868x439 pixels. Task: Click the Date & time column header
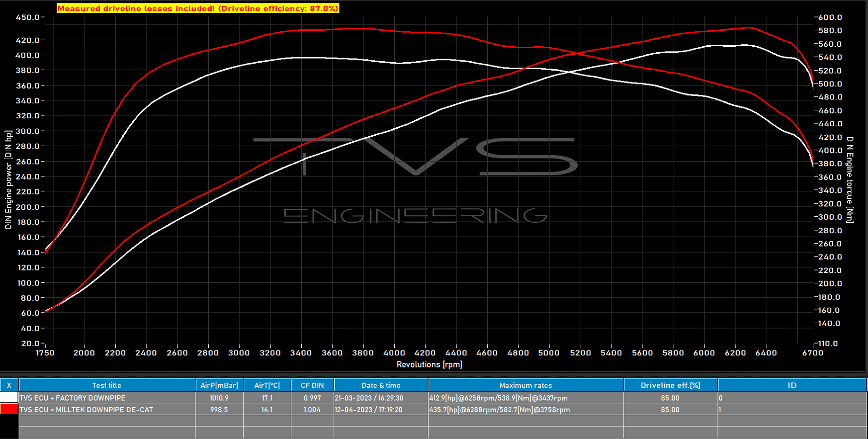point(381,385)
